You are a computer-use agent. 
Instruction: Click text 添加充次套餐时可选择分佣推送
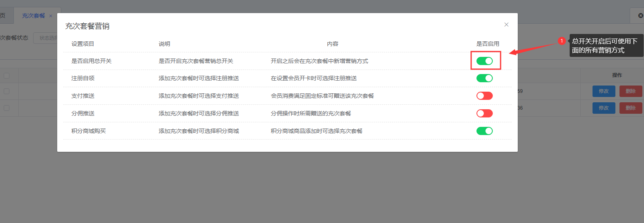click(199, 113)
